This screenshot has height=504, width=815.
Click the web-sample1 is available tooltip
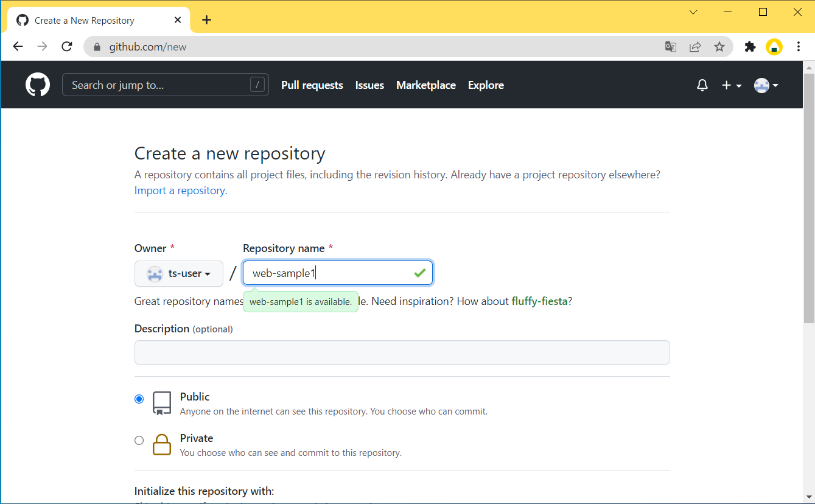[301, 301]
